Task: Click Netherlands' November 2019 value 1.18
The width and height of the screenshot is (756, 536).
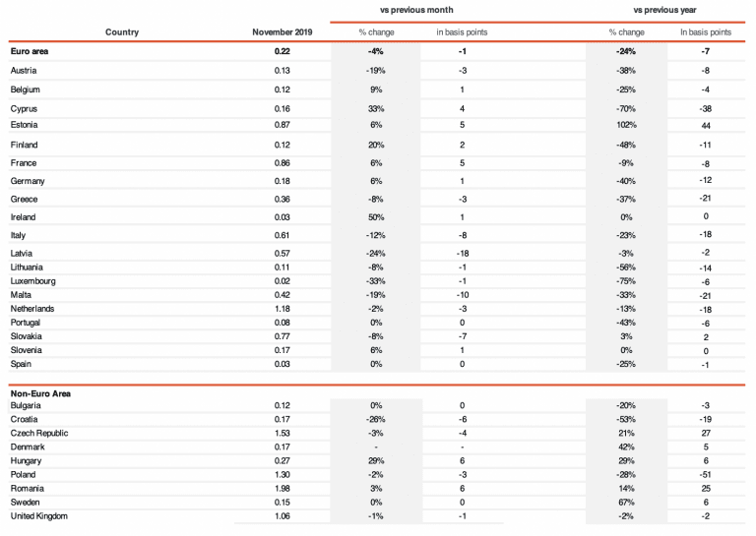Action: pos(283,308)
